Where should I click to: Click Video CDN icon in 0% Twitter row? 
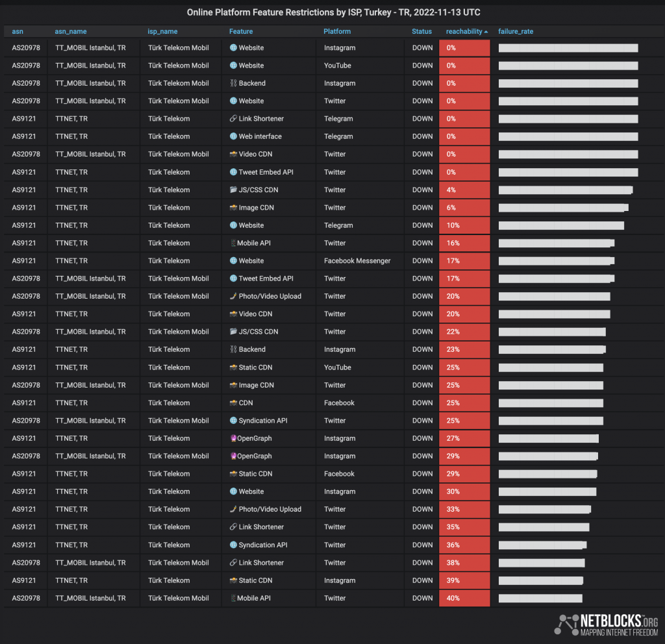coord(233,155)
